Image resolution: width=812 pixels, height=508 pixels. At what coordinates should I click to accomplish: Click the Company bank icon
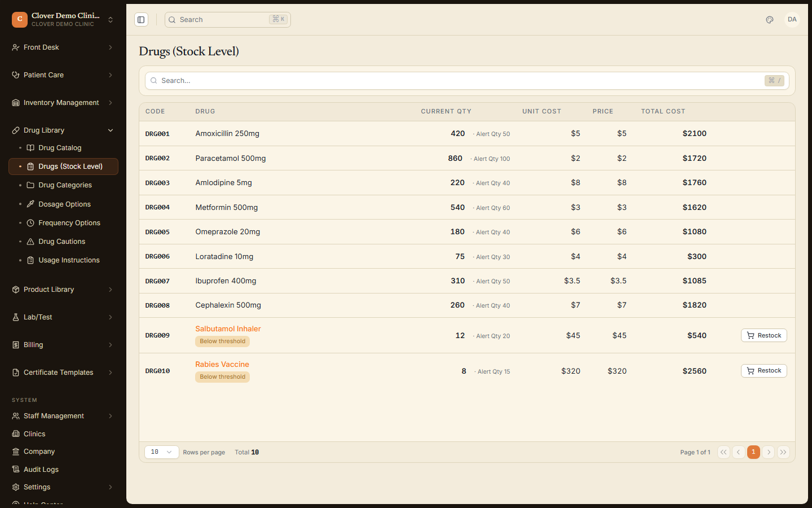(16, 452)
